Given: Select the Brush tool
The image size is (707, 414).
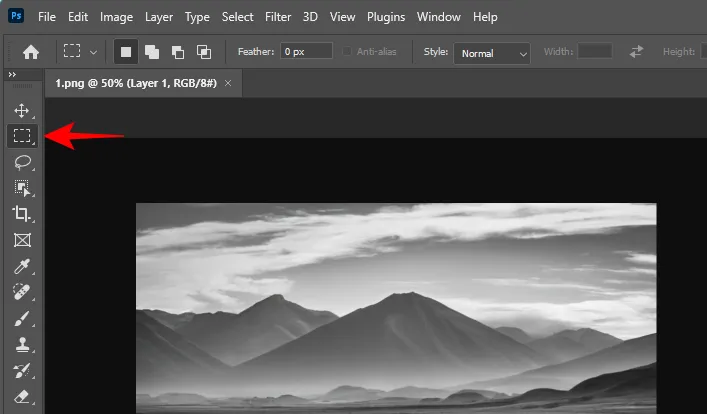Looking at the screenshot, I should 22,318.
